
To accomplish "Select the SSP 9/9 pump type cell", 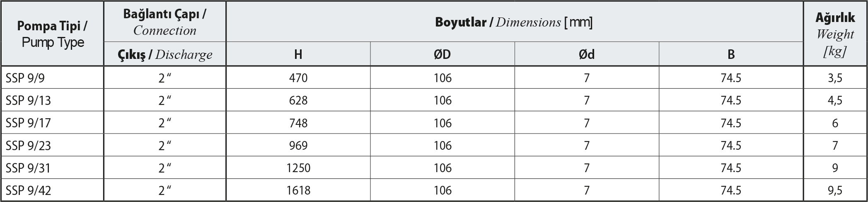I will click(x=52, y=78).
